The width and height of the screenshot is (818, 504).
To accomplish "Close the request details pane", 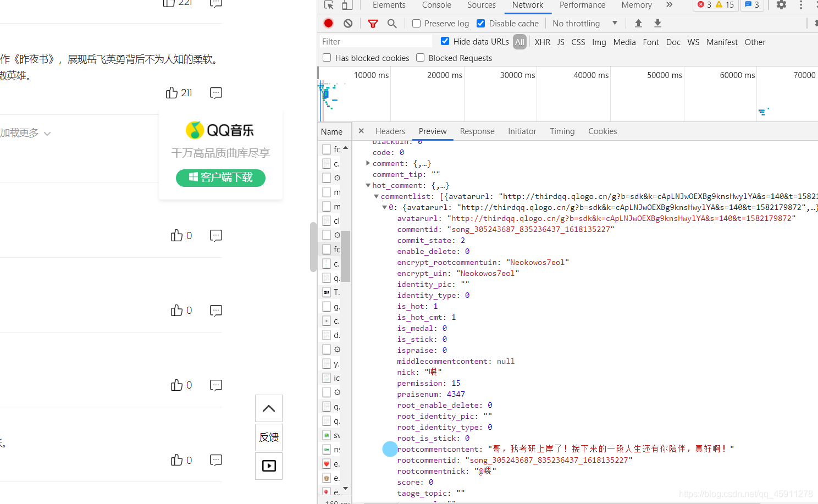I will tap(361, 131).
